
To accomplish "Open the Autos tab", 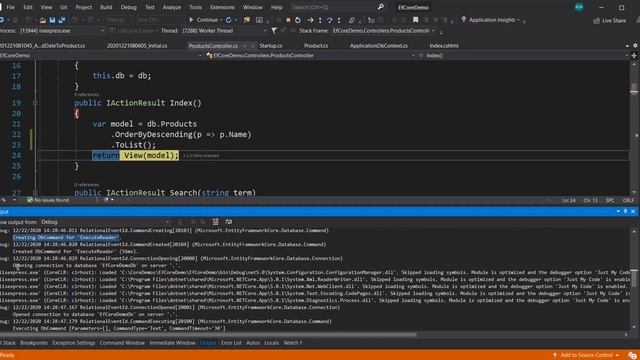I will point(253,343).
